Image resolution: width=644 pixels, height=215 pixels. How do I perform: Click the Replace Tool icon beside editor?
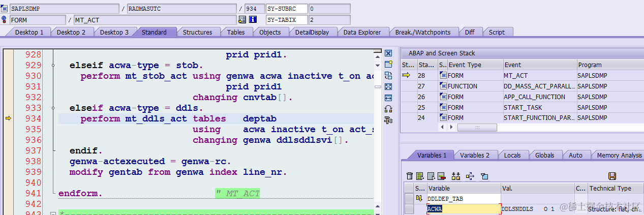[388, 75]
